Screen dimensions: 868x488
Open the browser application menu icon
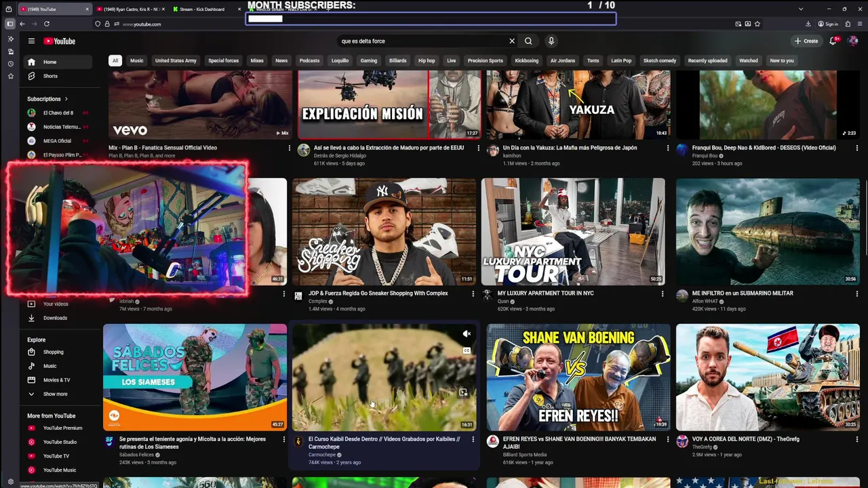[x=859, y=24]
